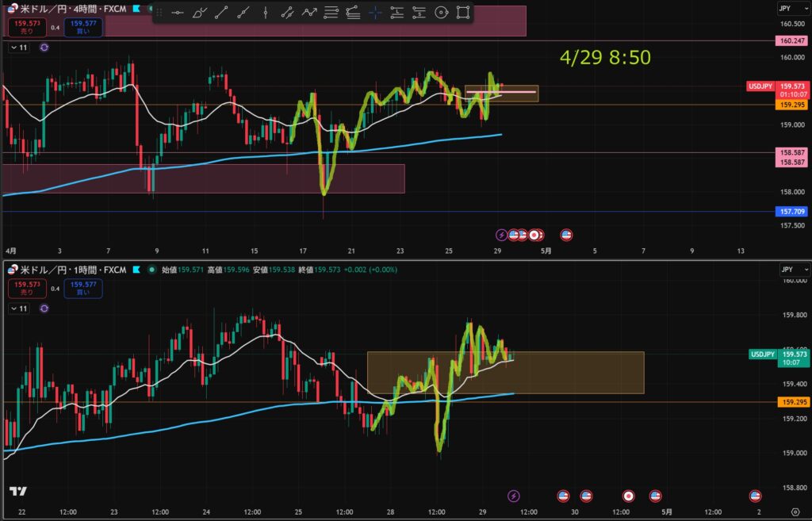Click the 159.573 sell button on the 1-hour chart
Viewport: 812px width, 521px height.
27,288
